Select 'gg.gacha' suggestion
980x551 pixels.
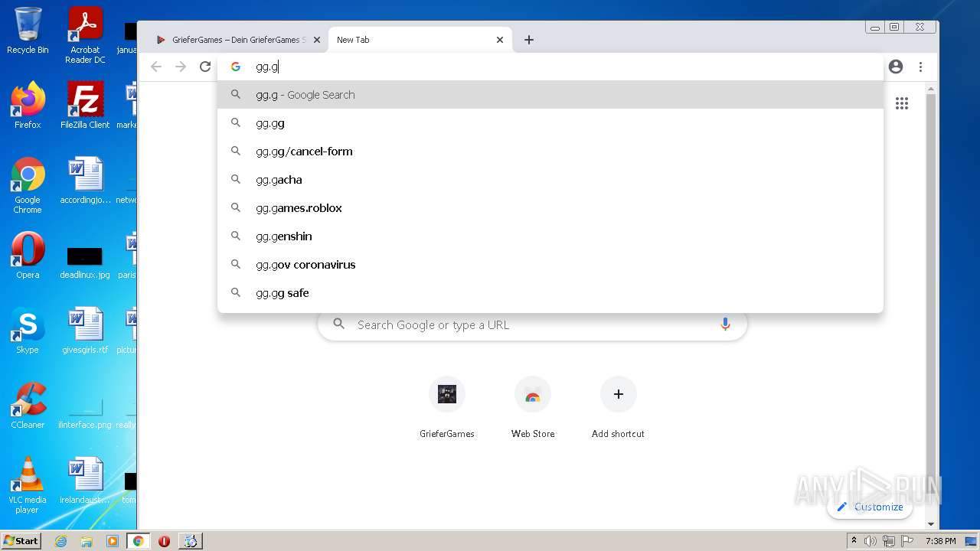click(x=550, y=180)
